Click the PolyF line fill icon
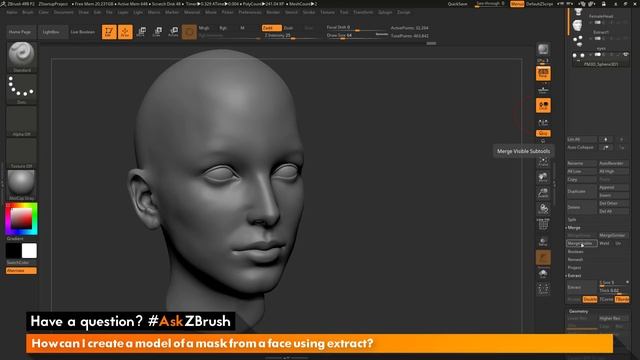This screenshot has width=640, height=360. [543, 224]
